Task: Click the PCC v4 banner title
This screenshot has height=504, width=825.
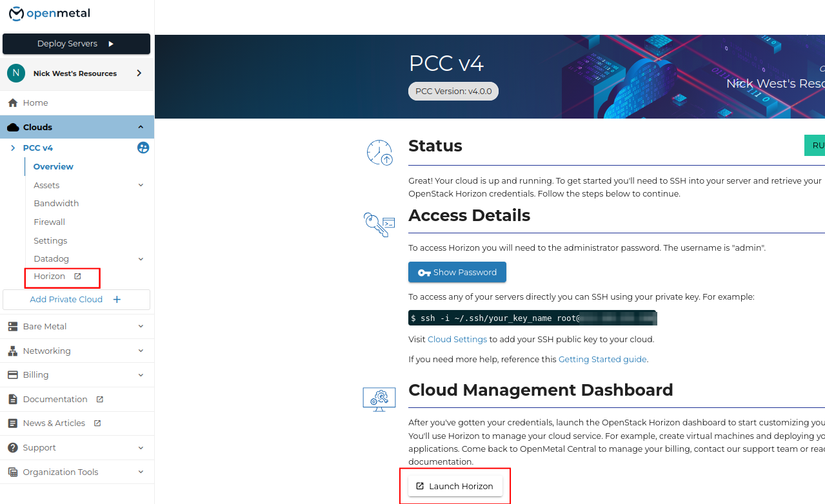Action: [446, 64]
